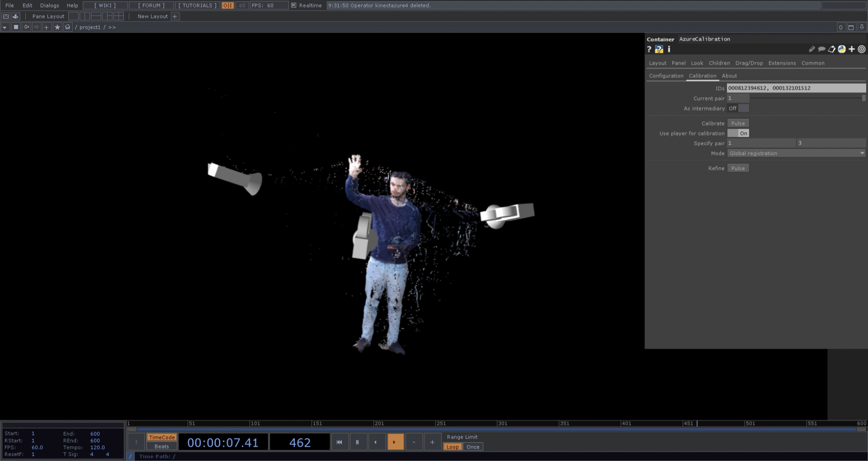Open the palette browser icon
This screenshot has height=461, width=868.
pyautogui.click(x=16, y=16)
